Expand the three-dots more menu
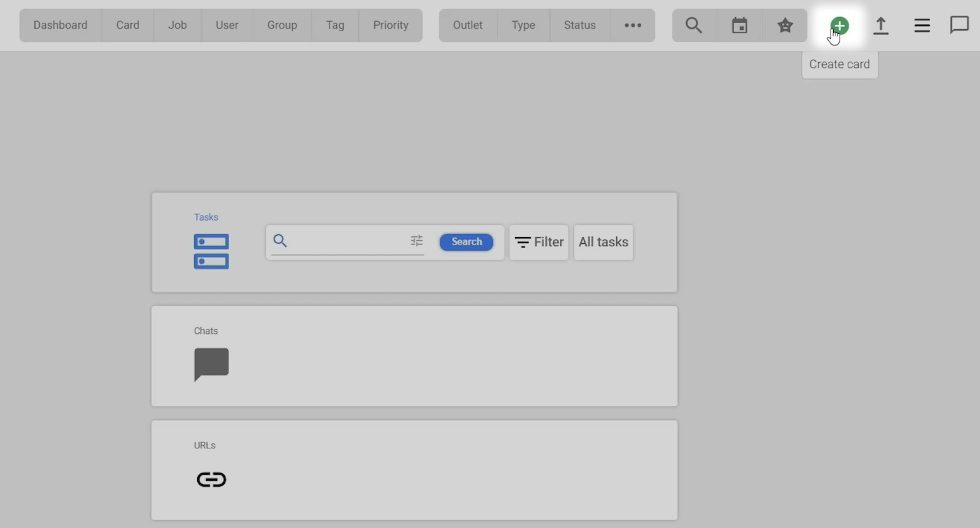Viewport: 980px width, 528px height. (632, 25)
